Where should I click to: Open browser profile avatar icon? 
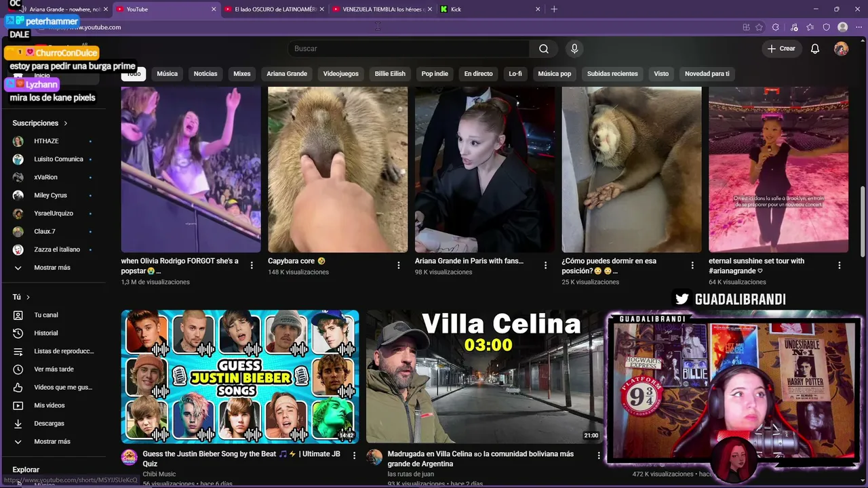[x=842, y=27]
